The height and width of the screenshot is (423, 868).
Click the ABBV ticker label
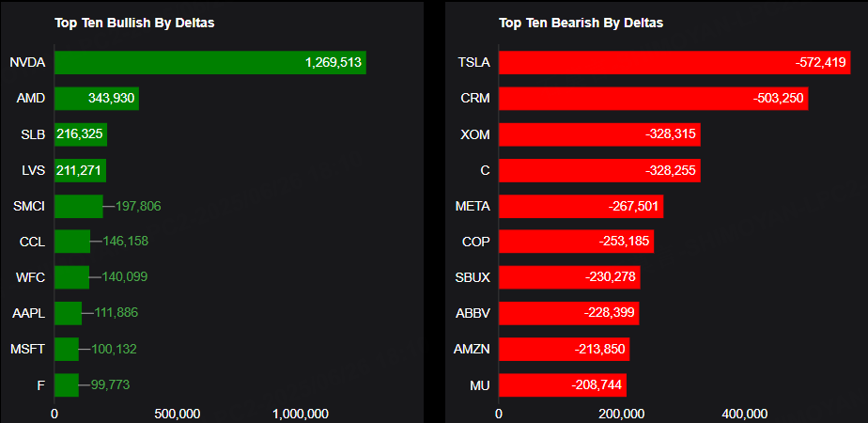point(473,313)
